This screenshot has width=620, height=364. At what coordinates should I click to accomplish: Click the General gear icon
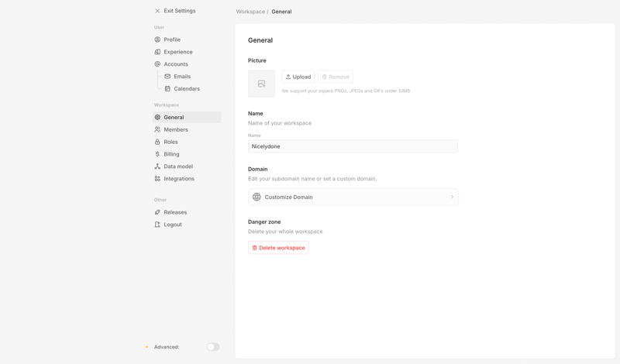coord(157,118)
